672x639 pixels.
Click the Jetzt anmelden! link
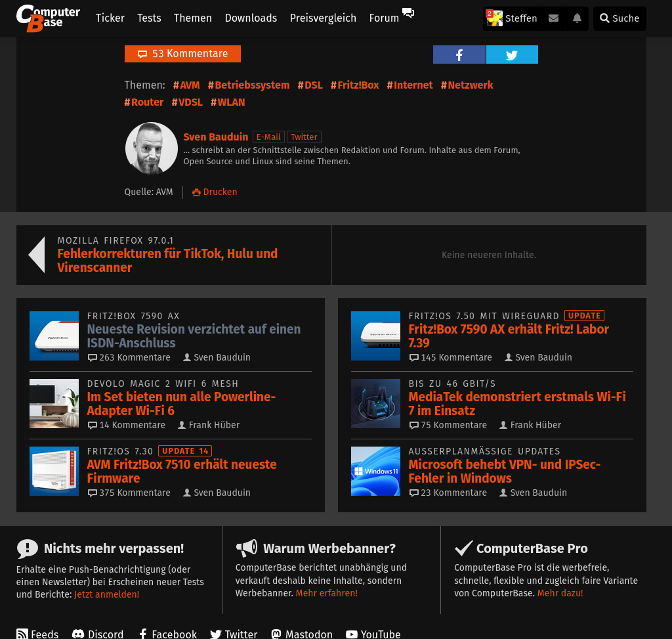point(107,594)
